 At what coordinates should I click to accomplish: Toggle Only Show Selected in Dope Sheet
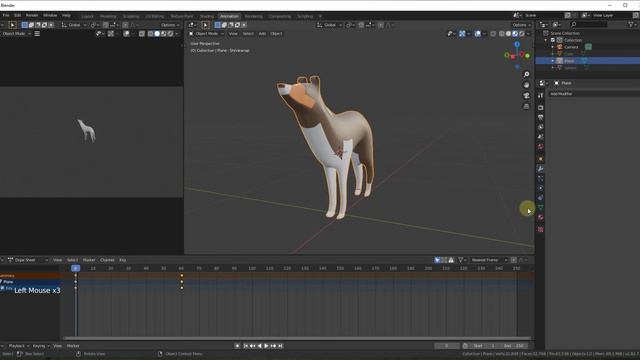[x=437, y=260]
